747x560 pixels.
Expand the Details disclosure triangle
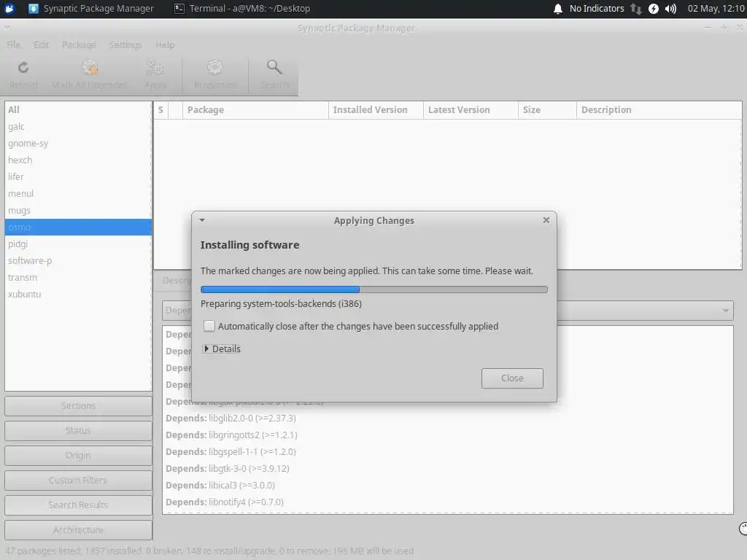[x=206, y=349]
